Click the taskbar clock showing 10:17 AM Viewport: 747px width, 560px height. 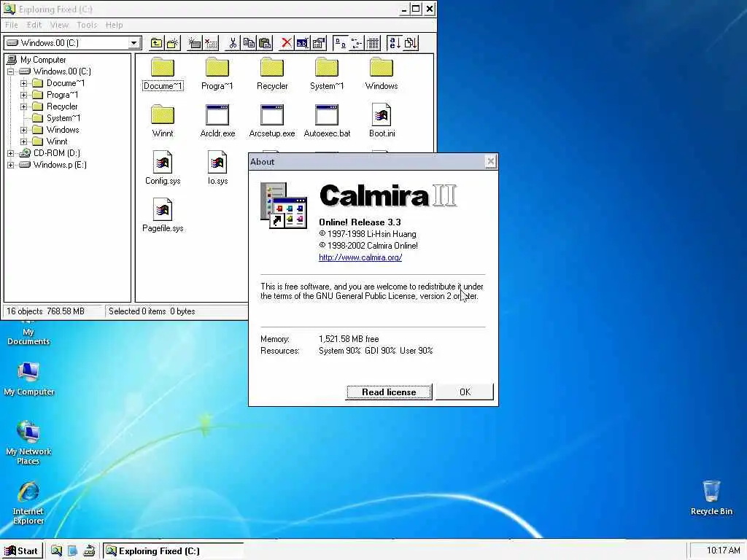pyautogui.click(x=723, y=551)
